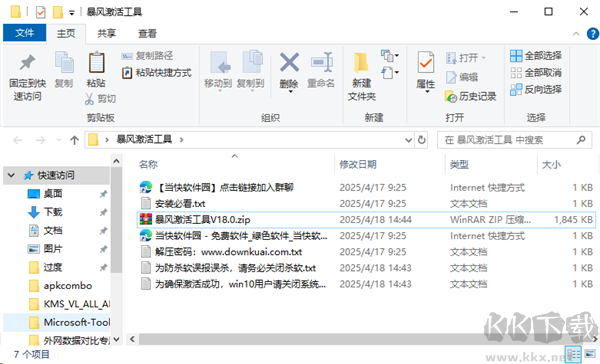Open 图片 in Quick access
The image size is (600, 364).
[52, 249]
